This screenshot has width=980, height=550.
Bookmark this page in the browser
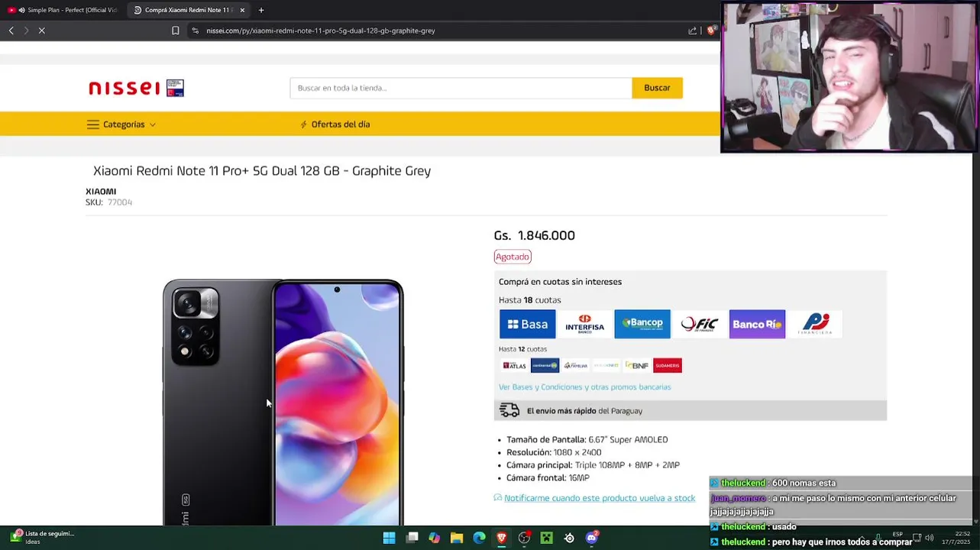(x=176, y=31)
